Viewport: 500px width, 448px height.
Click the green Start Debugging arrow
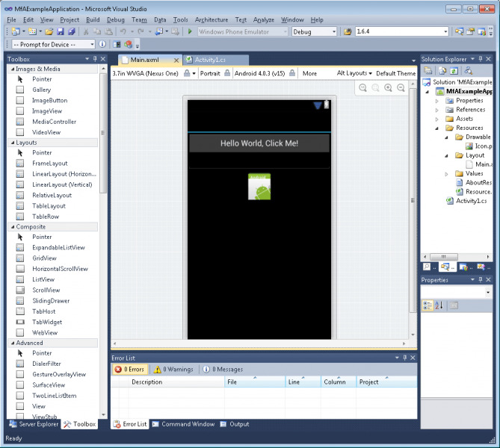(x=191, y=32)
